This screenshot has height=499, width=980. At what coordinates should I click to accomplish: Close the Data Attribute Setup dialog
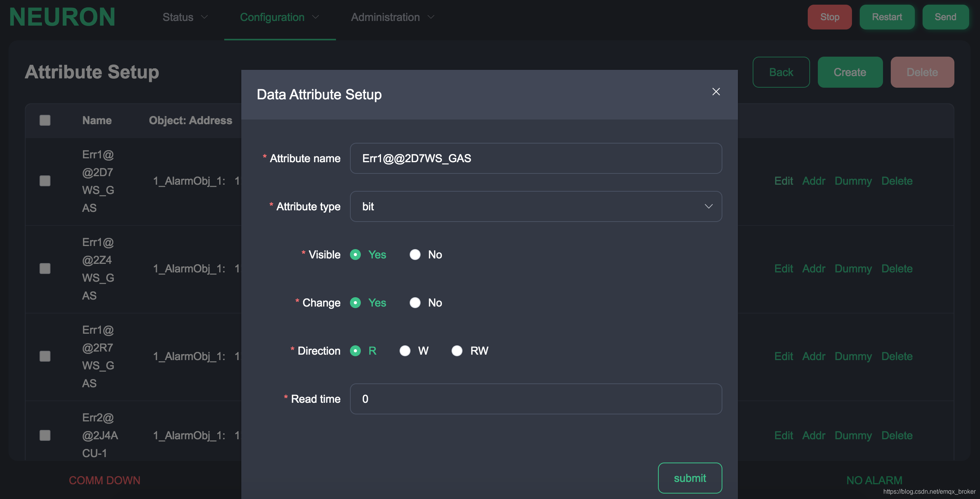click(716, 92)
